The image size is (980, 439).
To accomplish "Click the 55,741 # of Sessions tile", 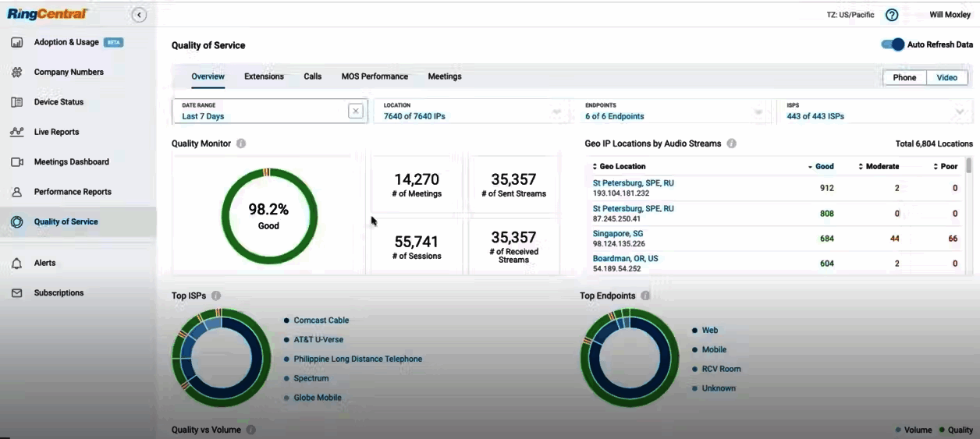I will pos(417,248).
